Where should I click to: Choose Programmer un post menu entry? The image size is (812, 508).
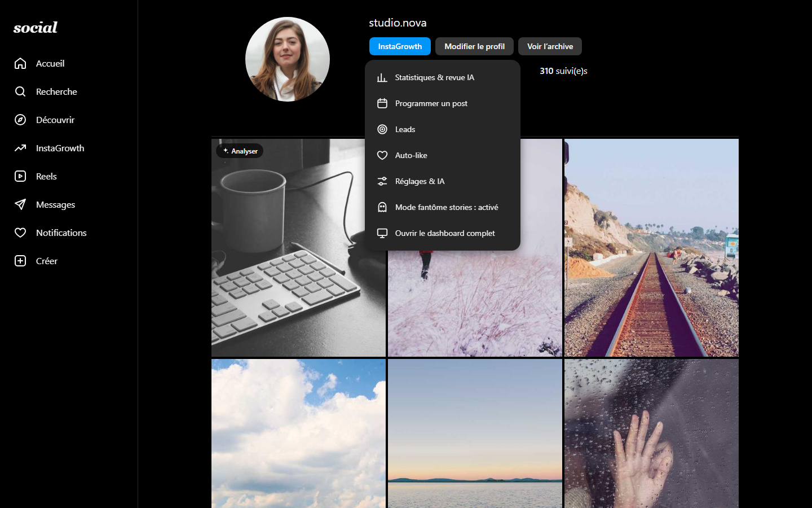coord(443,103)
